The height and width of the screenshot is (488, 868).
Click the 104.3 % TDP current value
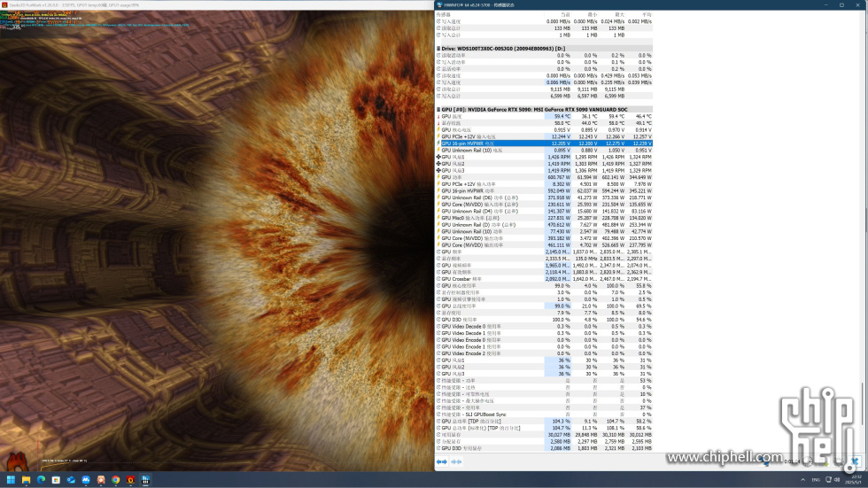(562, 421)
